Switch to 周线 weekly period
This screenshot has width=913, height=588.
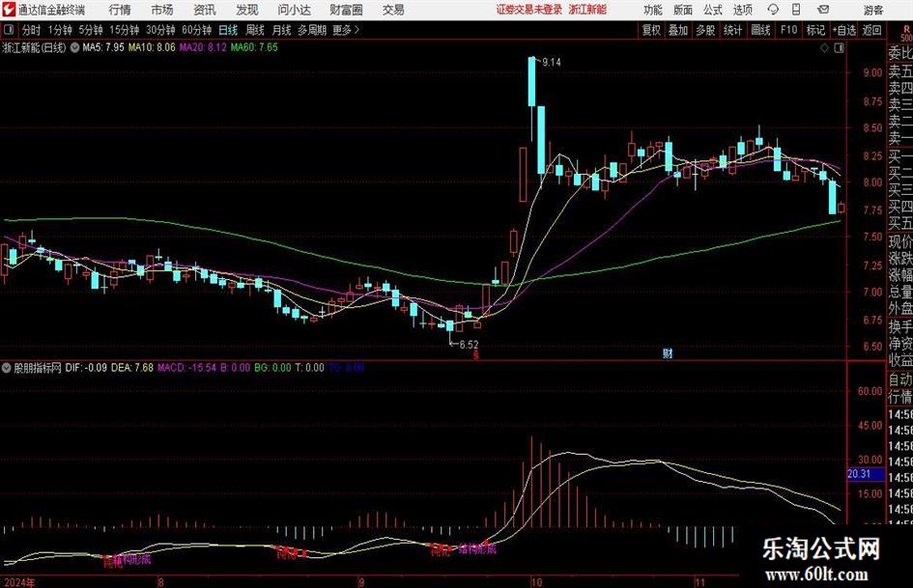point(254,30)
